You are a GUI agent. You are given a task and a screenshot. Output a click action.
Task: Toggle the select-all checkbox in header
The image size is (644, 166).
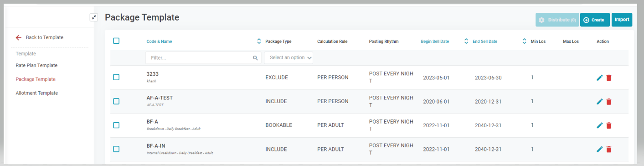[116, 41]
